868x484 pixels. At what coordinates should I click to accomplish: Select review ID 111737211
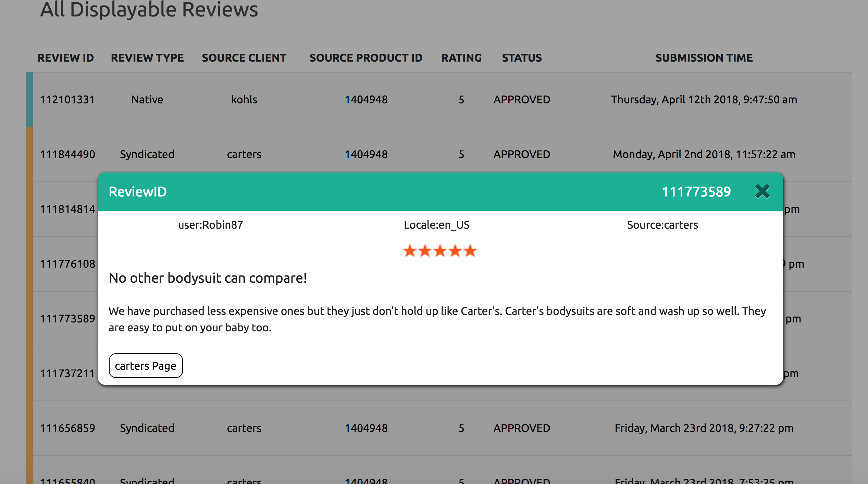(67, 373)
